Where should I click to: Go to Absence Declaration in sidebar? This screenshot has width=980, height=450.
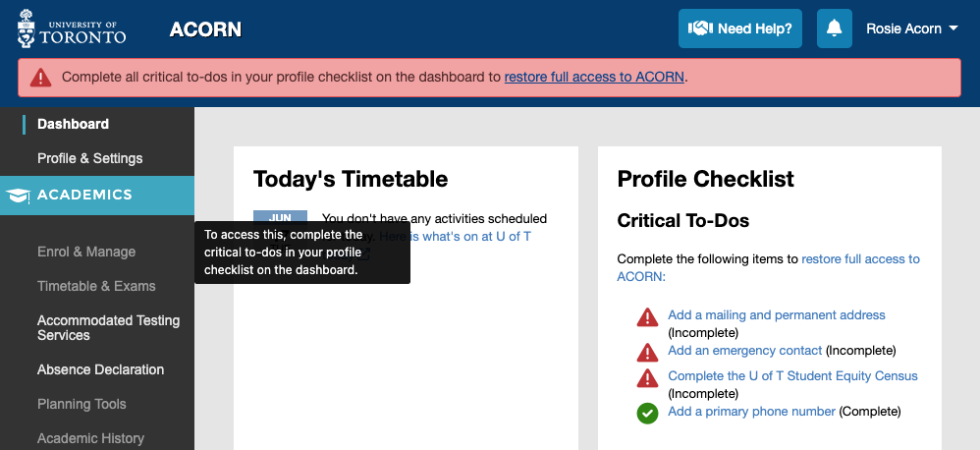click(x=100, y=369)
